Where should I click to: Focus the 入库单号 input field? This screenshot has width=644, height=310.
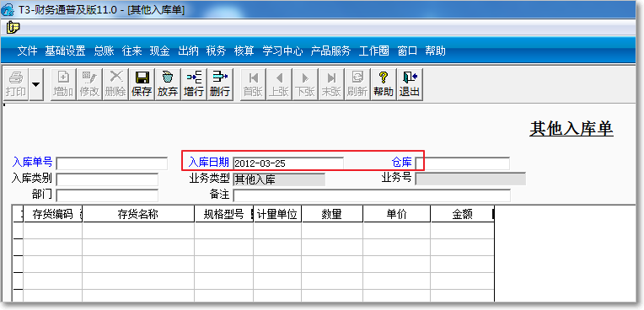click(x=112, y=163)
